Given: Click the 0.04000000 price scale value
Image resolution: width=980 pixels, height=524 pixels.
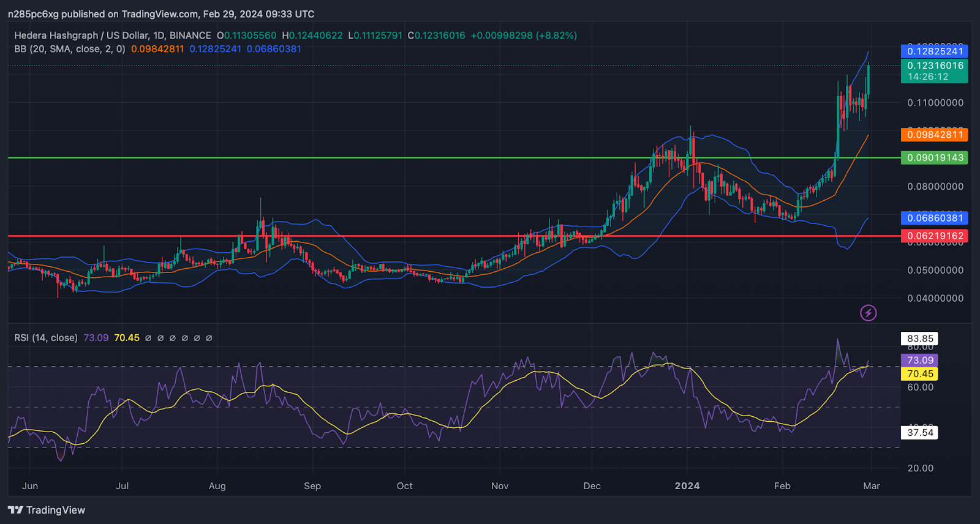Looking at the screenshot, I should pos(935,299).
